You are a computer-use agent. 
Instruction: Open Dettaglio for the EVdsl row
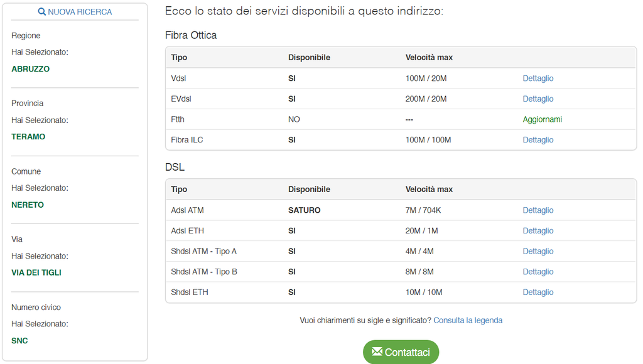(538, 99)
